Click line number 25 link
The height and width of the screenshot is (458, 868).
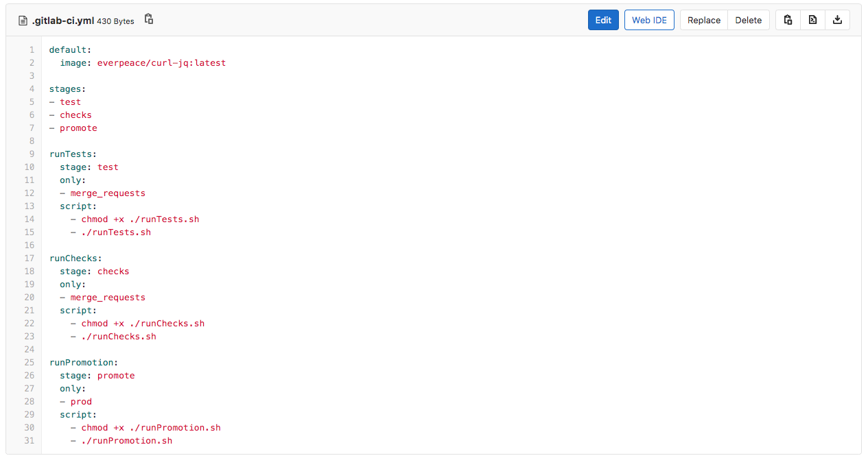(x=30, y=363)
